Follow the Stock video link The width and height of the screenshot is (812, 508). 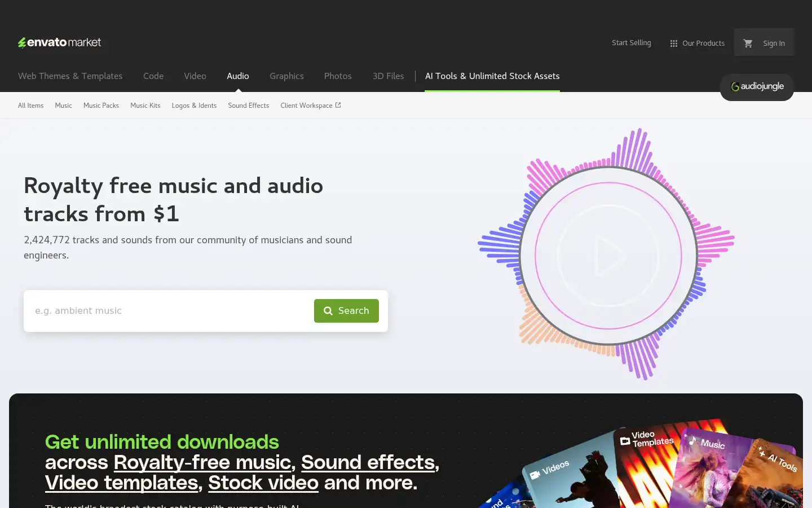[x=263, y=483]
